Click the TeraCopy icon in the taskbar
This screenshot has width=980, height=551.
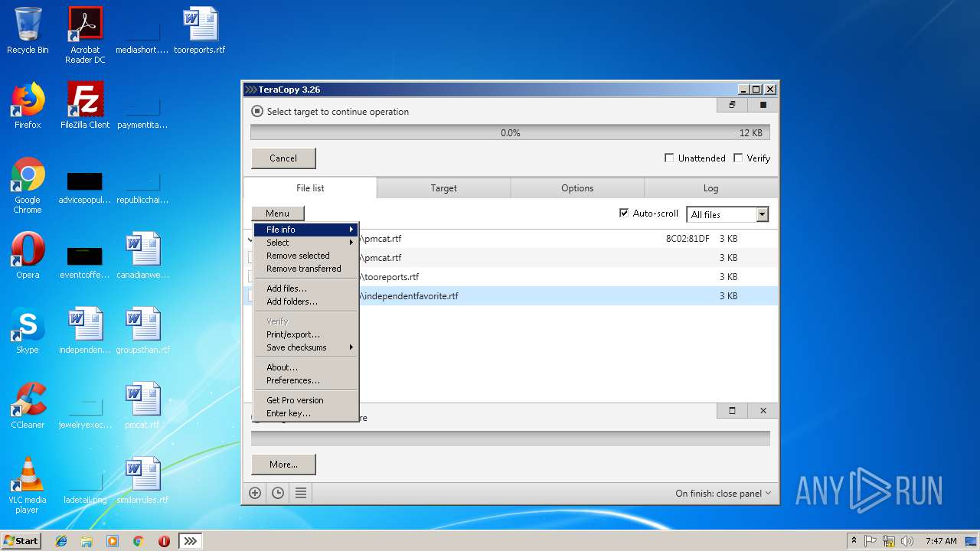(x=190, y=541)
